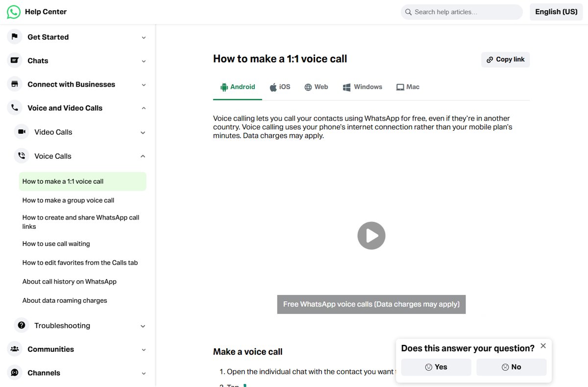Open 'About call history on WhatsApp'
Screen dimensions: 588x387
pyautogui.click(x=69, y=282)
